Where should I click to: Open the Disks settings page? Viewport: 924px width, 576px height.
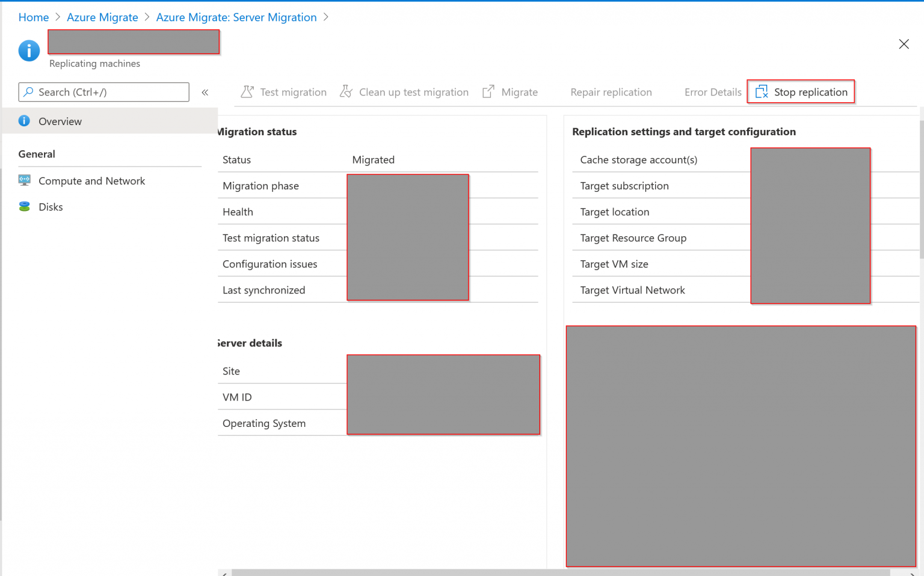point(51,206)
